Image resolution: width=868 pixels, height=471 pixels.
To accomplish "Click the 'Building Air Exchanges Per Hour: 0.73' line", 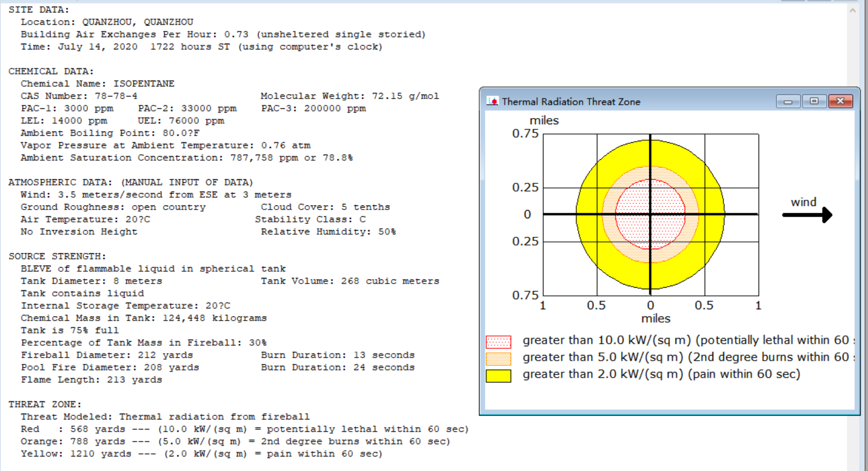I will 223,34.
